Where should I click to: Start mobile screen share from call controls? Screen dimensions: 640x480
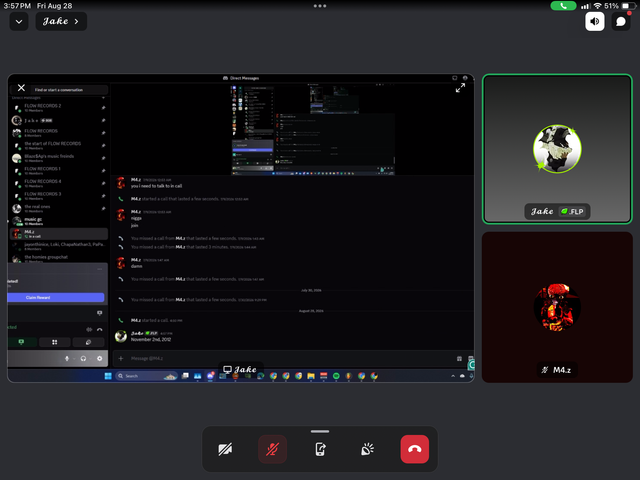[x=320, y=449]
